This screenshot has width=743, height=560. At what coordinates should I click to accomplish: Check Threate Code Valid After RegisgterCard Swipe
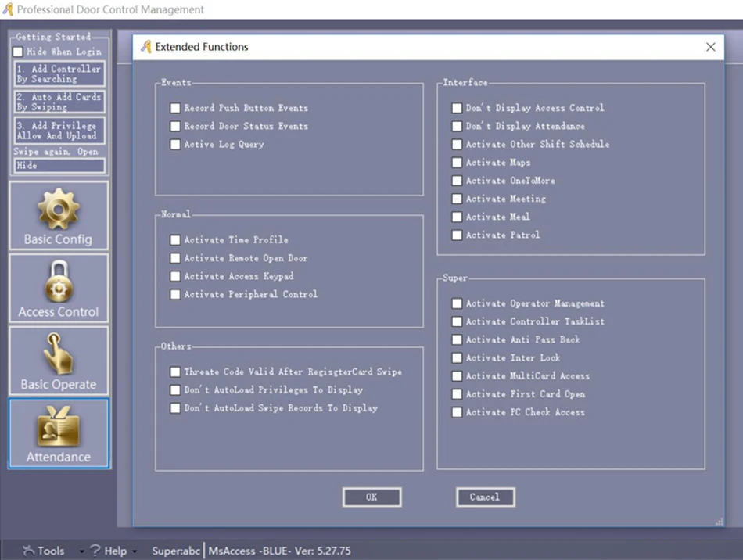[175, 372]
